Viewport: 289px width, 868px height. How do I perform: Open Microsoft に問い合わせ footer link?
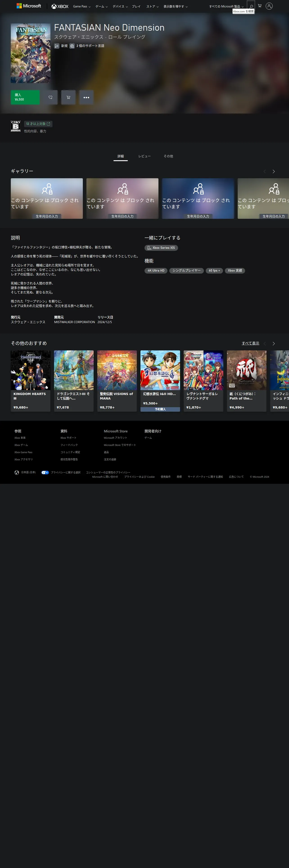(105, 477)
